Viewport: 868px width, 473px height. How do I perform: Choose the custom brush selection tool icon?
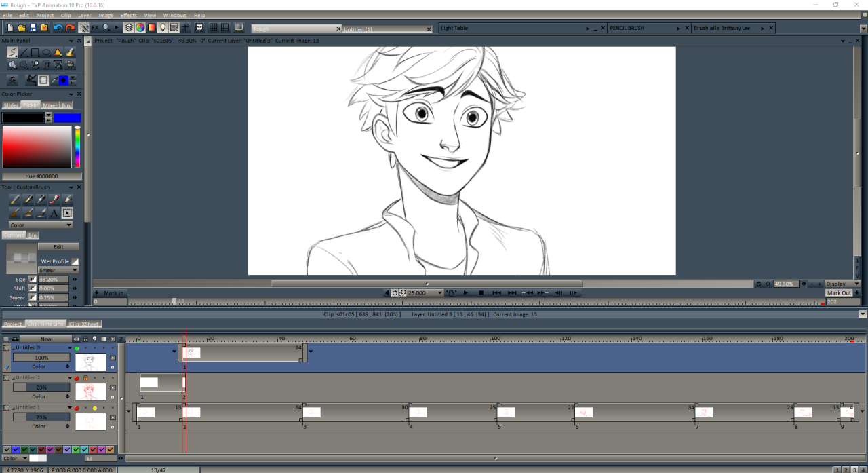[68, 212]
